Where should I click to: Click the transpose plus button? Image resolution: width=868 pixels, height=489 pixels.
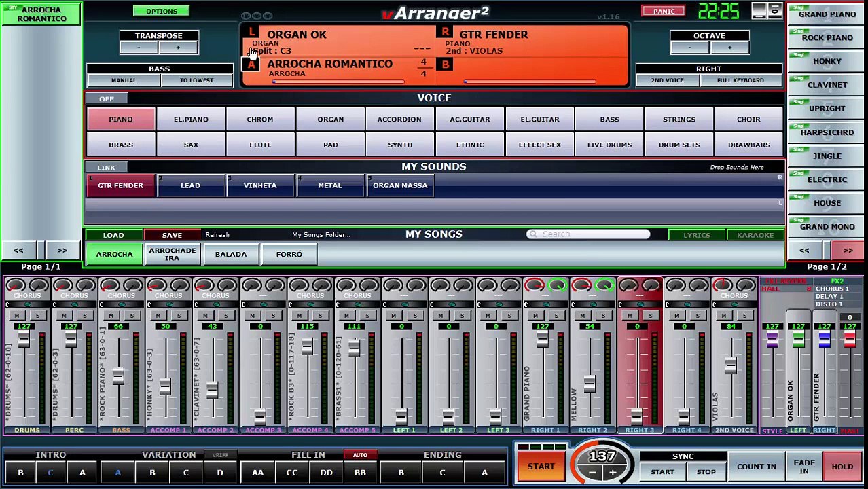178,48
